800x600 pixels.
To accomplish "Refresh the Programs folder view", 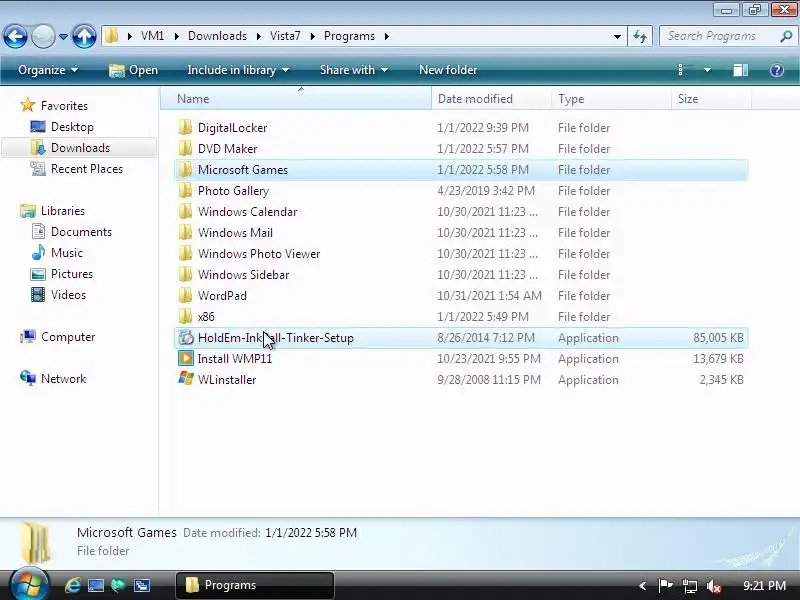I will click(x=640, y=36).
